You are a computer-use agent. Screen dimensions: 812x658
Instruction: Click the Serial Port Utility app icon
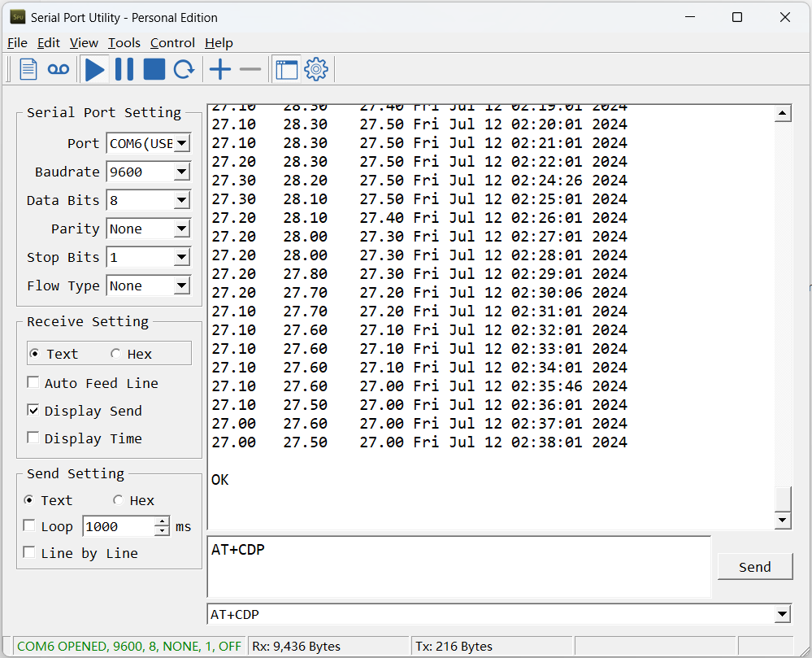18,17
